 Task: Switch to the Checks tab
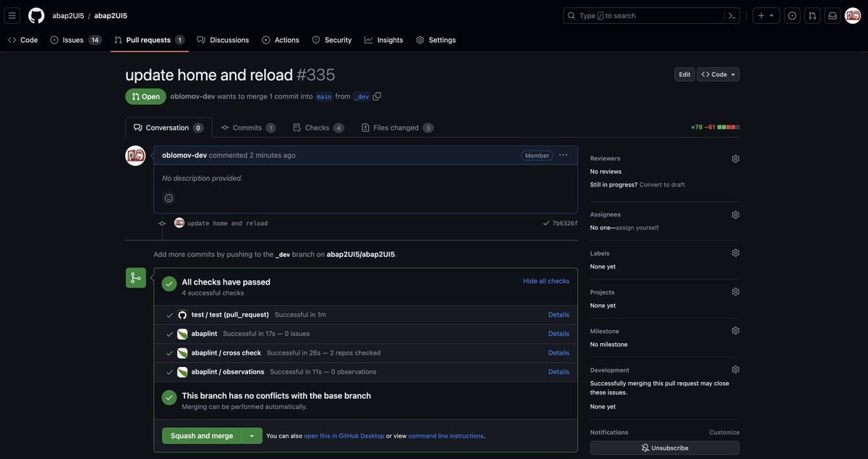318,127
